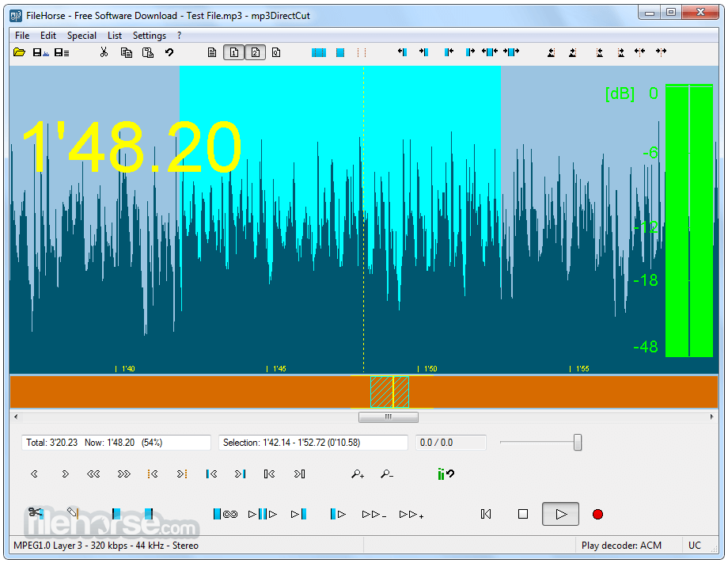The image size is (728, 563).
Task: Zoom in with the magnifier plus icon
Action: point(358,474)
